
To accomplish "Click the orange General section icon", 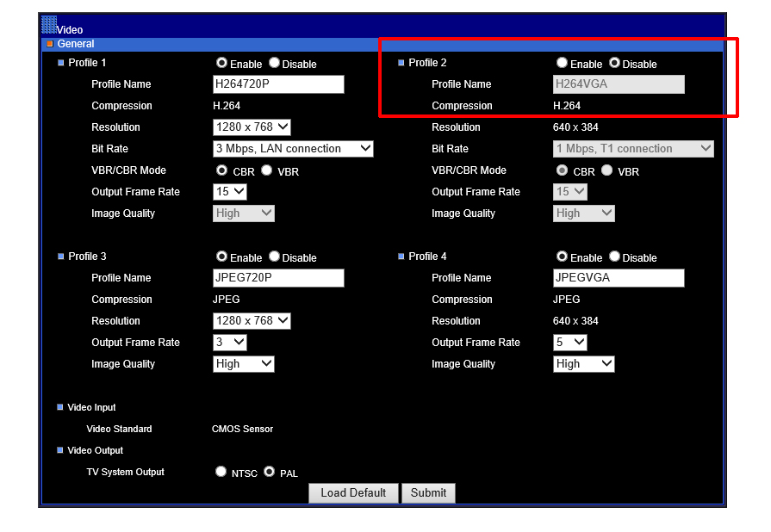I will (50, 44).
